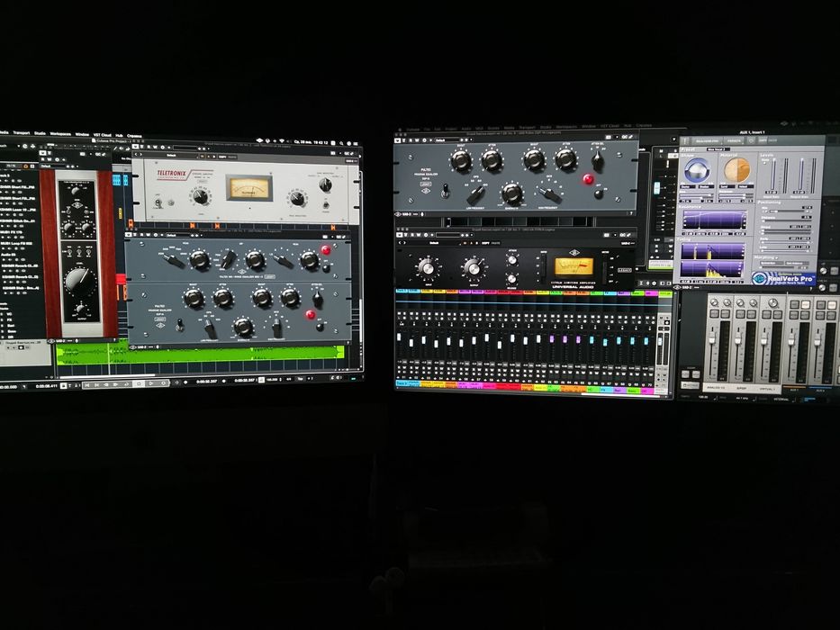Open the Hub menu
The width and height of the screenshot is (840, 630).
click(119, 136)
